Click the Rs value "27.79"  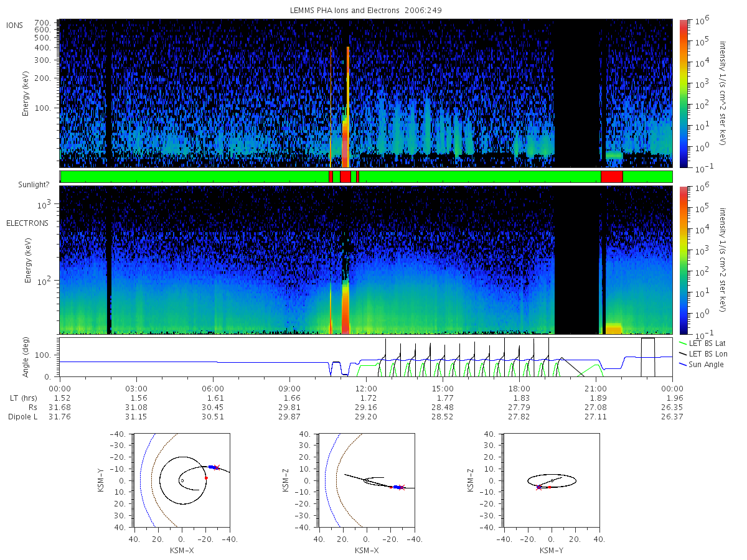click(x=519, y=407)
